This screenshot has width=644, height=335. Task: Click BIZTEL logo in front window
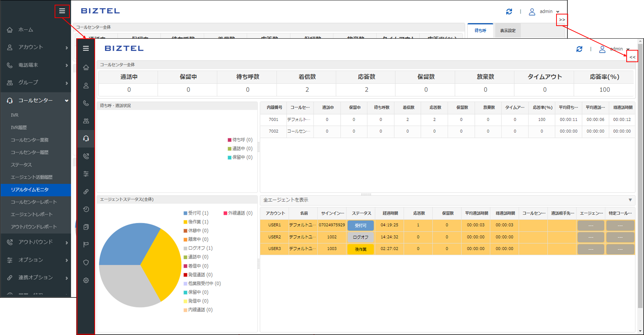click(124, 48)
